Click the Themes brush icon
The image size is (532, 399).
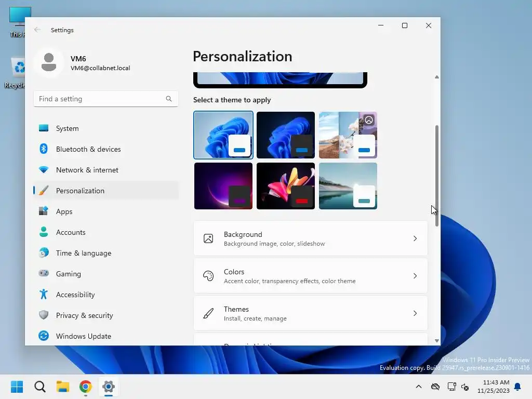pyautogui.click(x=208, y=313)
